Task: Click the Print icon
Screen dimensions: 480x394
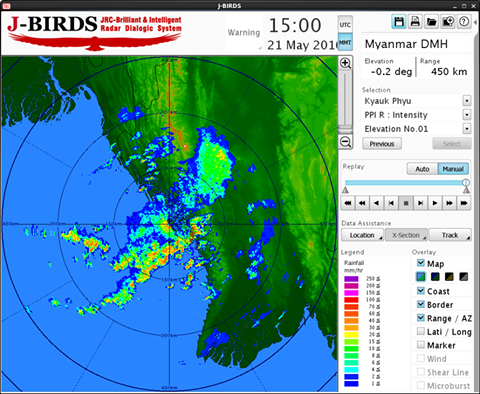Action: 415,22
